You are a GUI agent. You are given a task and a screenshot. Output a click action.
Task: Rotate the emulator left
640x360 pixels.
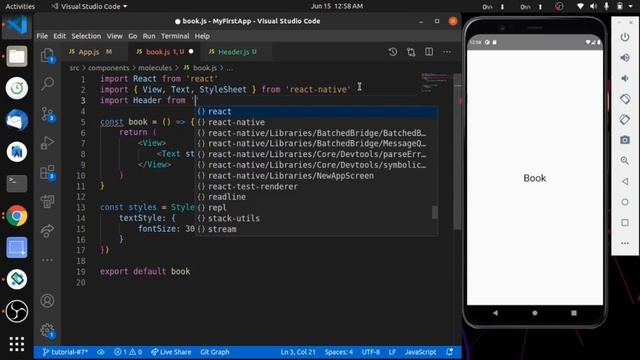pyautogui.click(x=625, y=99)
